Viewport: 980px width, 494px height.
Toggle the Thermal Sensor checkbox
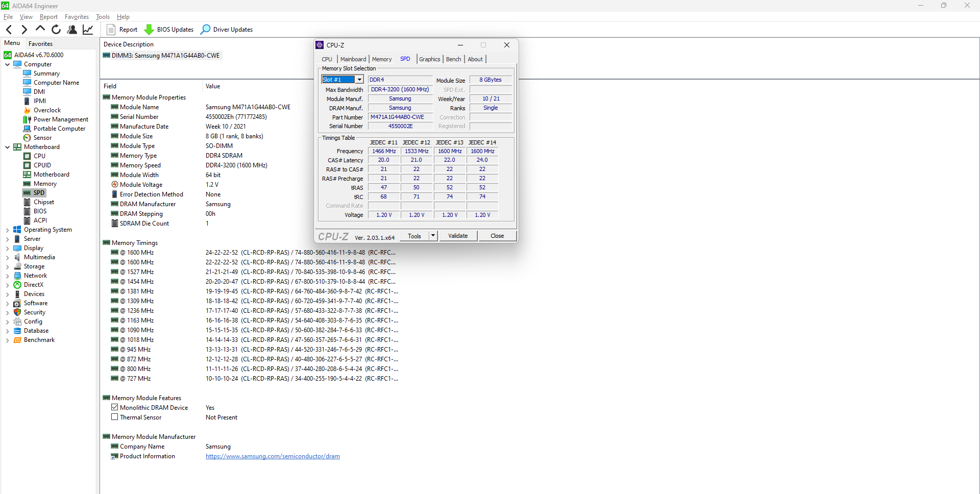point(115,417)
